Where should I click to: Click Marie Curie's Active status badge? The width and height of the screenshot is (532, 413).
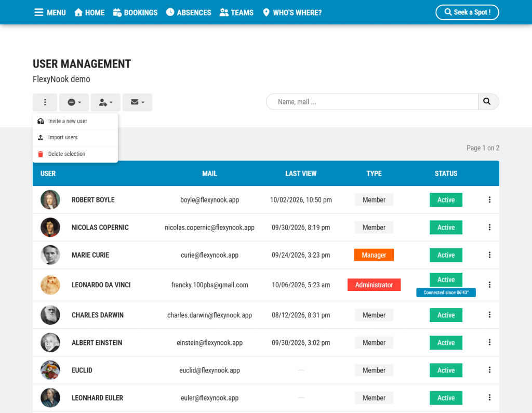coord(446,255)
